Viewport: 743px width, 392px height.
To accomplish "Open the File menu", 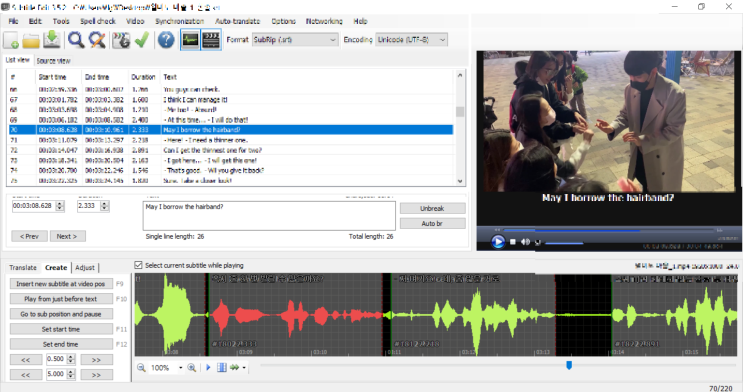I will pyautogui.click(x=13, y=21).
